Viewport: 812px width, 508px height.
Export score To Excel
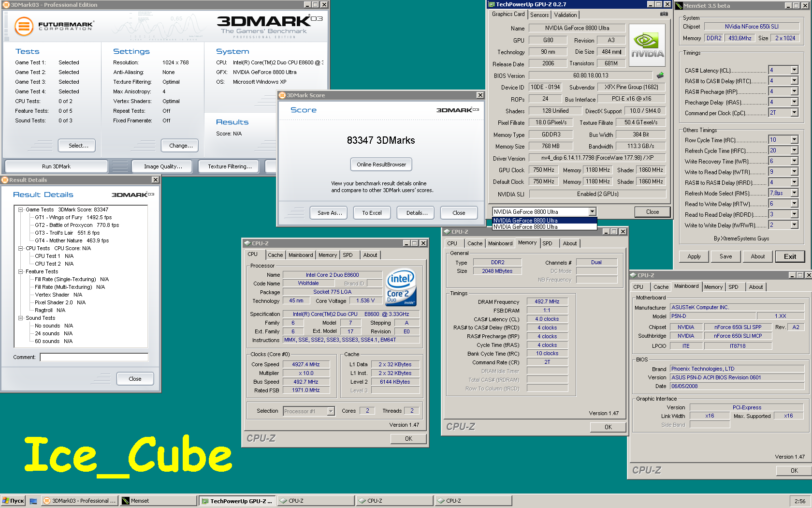(372, 213)
